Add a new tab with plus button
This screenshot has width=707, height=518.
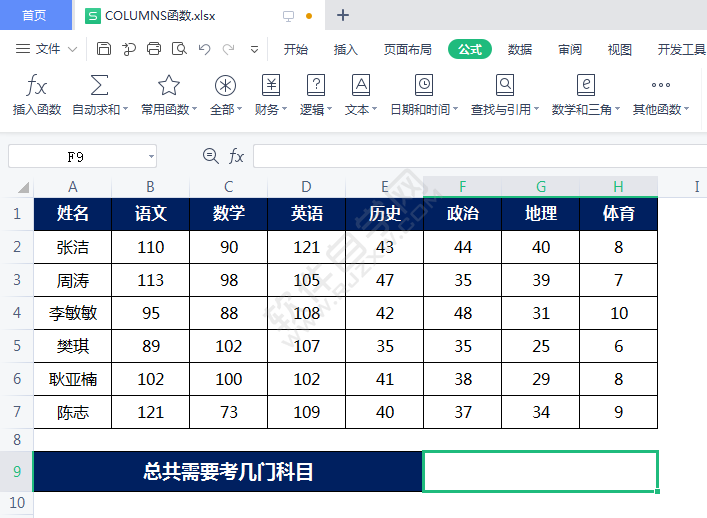tap(343, 15)
